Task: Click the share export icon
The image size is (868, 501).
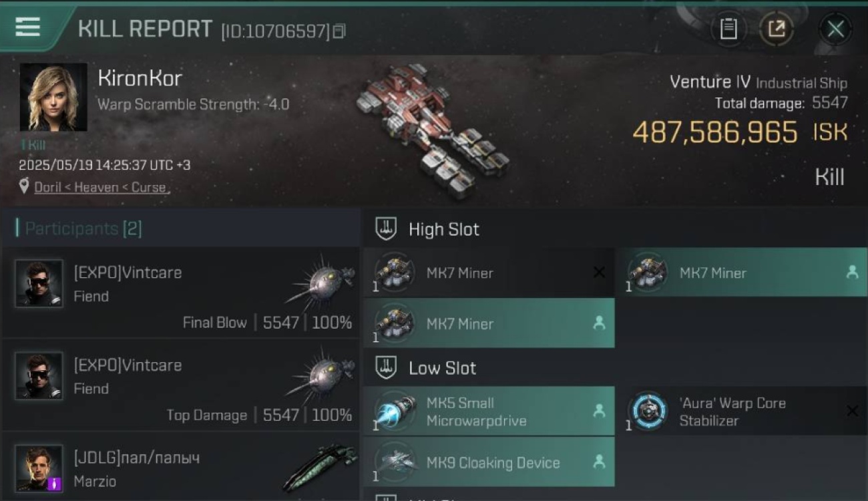Action: pos(776,29)
